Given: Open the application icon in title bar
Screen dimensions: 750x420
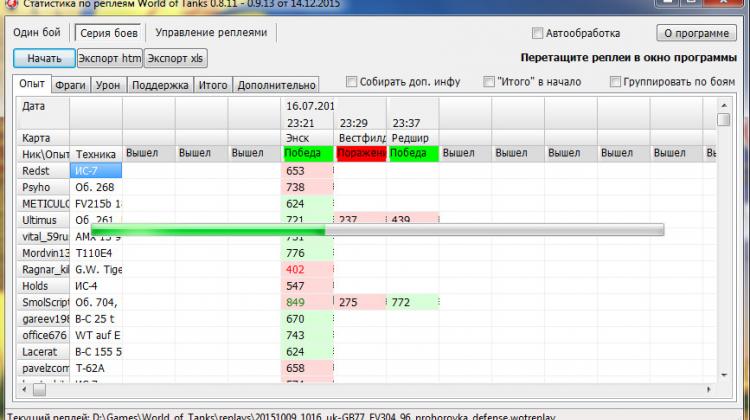Looking at the screenshot, I should coord(10,4).
